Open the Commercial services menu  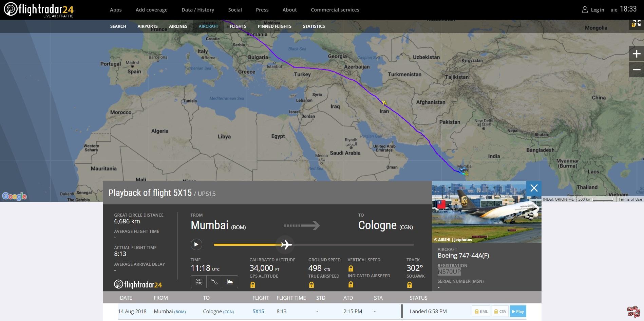click(335, 10)
